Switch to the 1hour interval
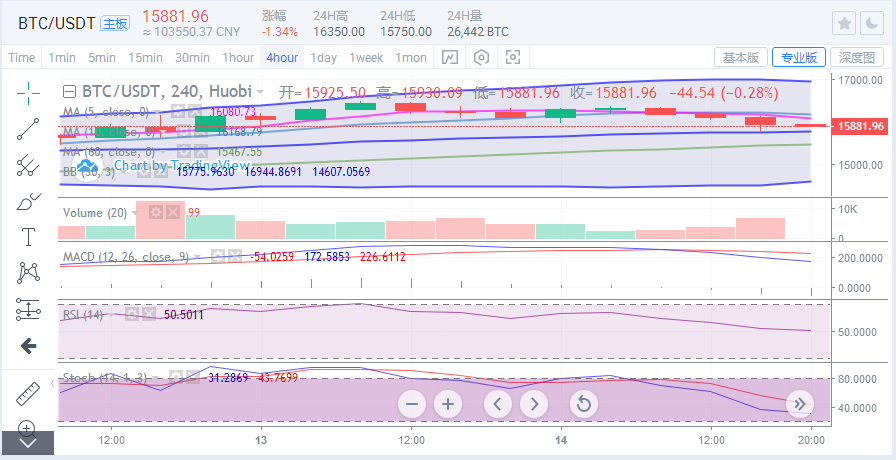This screenshot has width=896, height=460. tap(238, 57)
